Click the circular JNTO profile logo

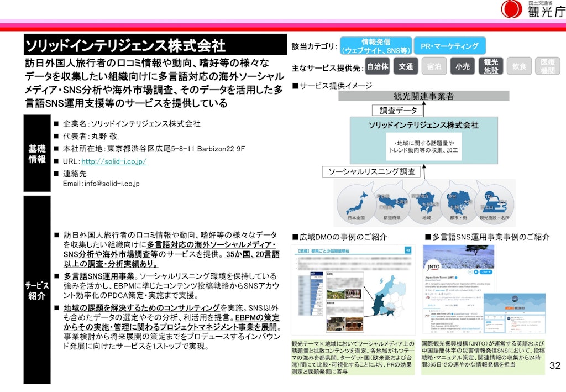pos(433,266)
